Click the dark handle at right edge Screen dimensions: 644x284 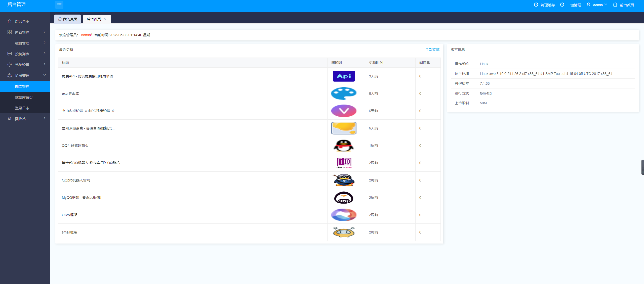pyautogui.click(x=643, y=167)
